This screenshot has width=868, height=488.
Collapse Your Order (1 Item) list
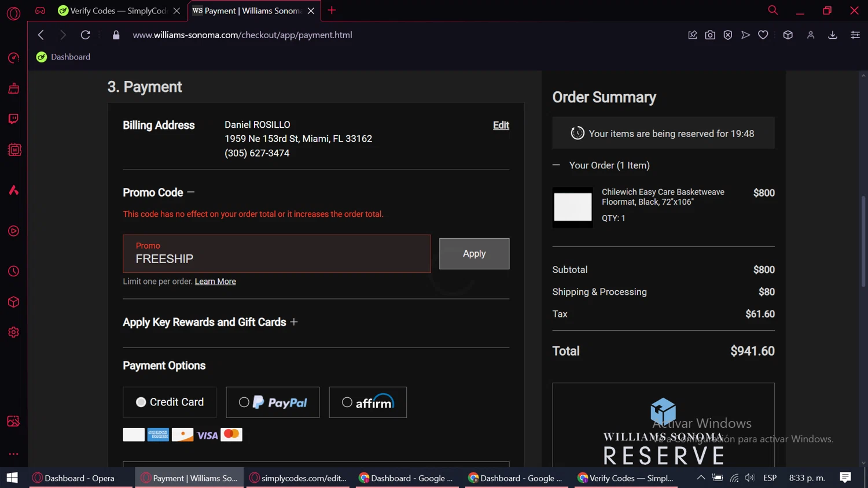[x=556, y=165]
